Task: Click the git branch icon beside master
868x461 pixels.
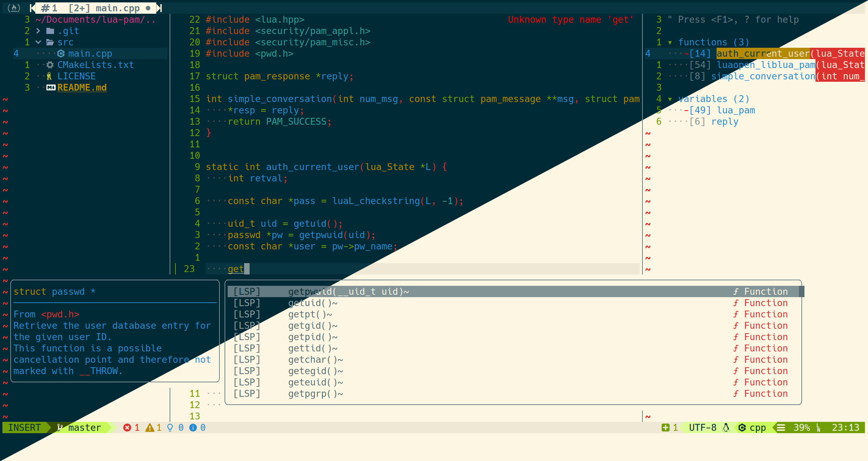Action: click(60, 428)
